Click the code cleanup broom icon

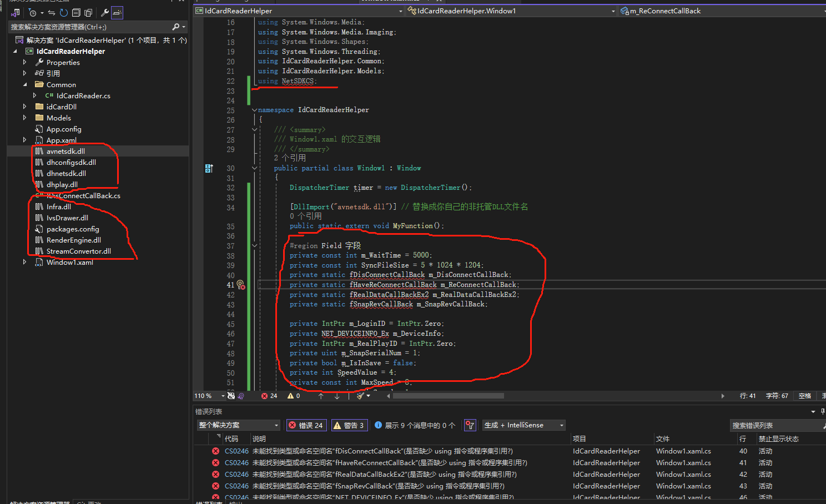point(361,396)
